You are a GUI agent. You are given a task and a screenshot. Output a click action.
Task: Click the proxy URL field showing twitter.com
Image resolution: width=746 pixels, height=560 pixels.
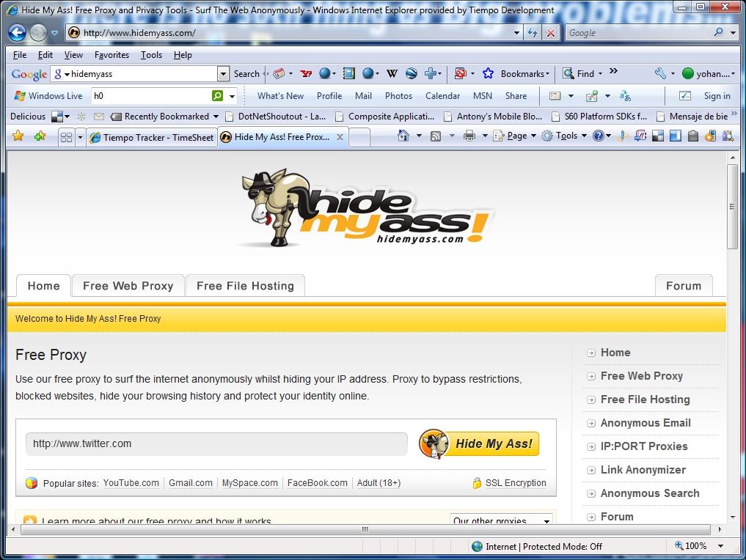coord(216,444)
